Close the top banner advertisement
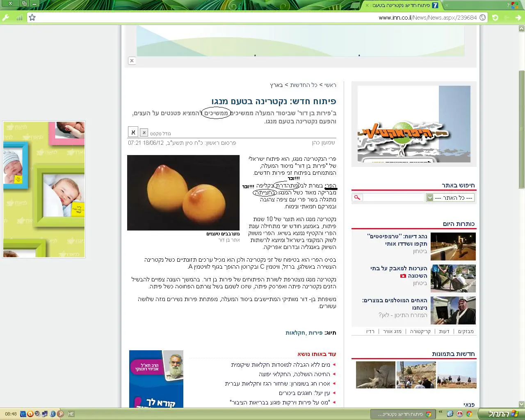Screen dimensions: 525x420 coord(132,61)
